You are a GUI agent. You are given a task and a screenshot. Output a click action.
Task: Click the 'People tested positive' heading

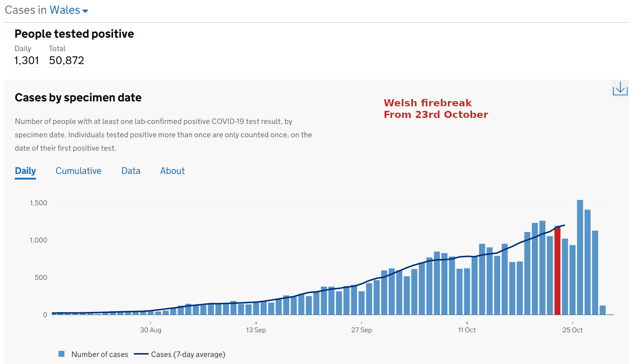click(x=74, y=34)
